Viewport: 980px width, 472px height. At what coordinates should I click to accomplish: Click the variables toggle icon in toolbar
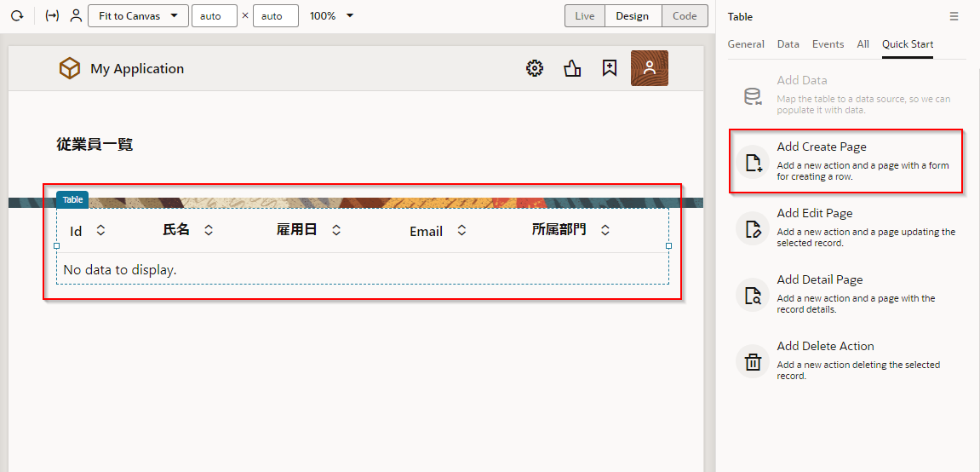tap(52, 16)
